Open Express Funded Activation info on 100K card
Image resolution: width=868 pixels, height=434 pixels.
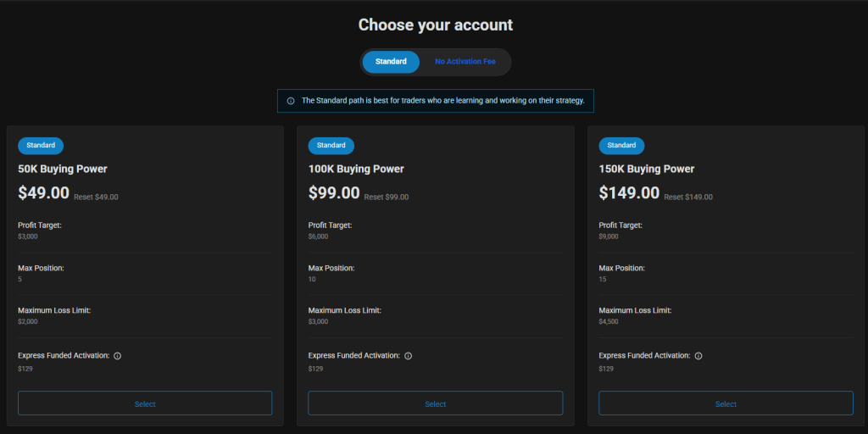(x=408, y=356)
